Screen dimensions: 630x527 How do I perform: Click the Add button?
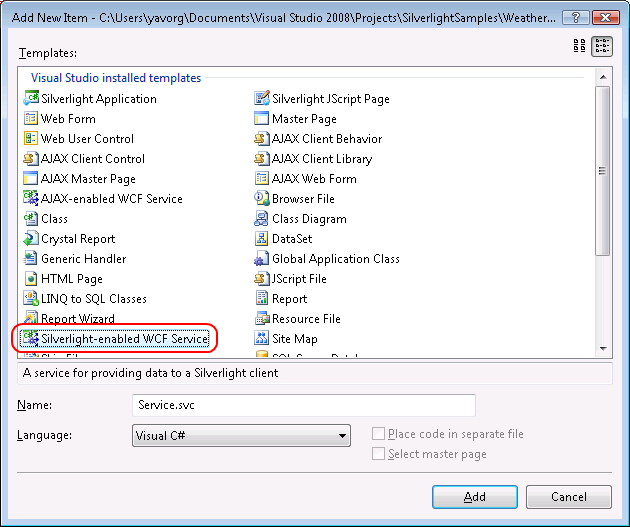(475, 497)
